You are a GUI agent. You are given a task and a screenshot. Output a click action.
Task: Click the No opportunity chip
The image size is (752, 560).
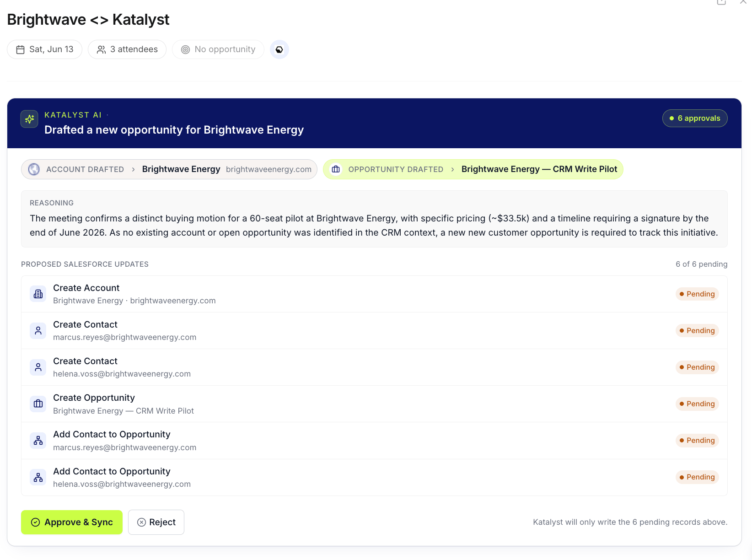point(218,49)
